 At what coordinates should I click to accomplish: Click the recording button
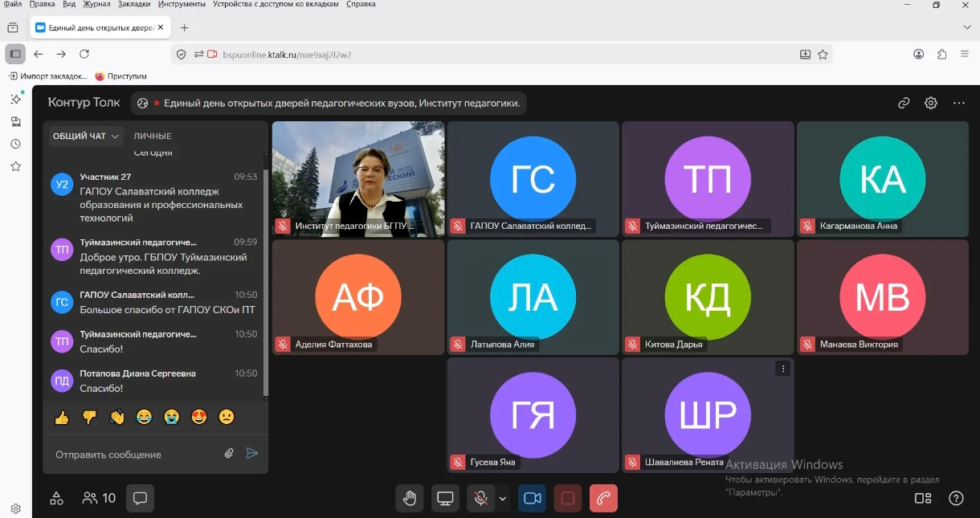568,498
